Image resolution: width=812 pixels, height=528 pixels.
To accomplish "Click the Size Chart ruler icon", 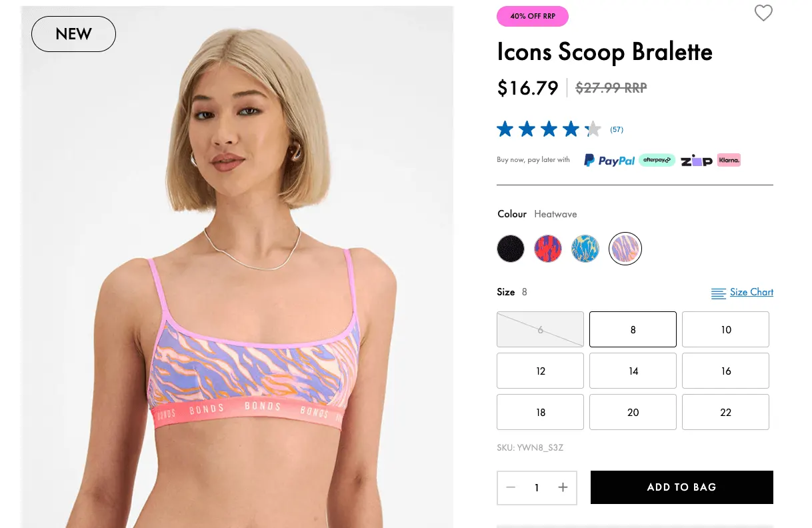I will (718, 293).
